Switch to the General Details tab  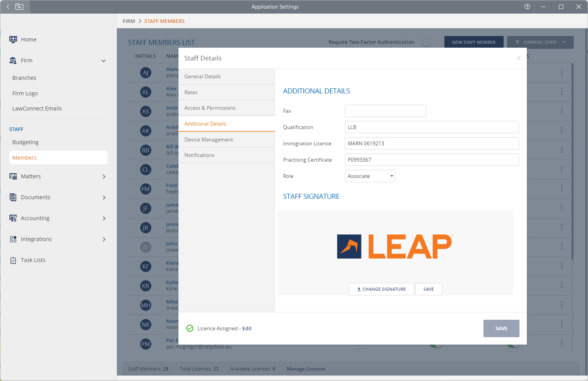click(x=227, y=77)
